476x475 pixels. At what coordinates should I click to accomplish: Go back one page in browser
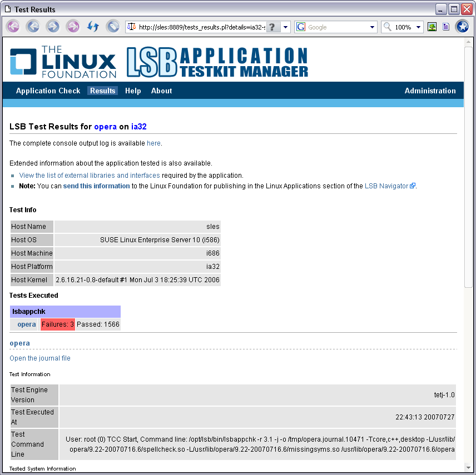(x=33, y=27)
